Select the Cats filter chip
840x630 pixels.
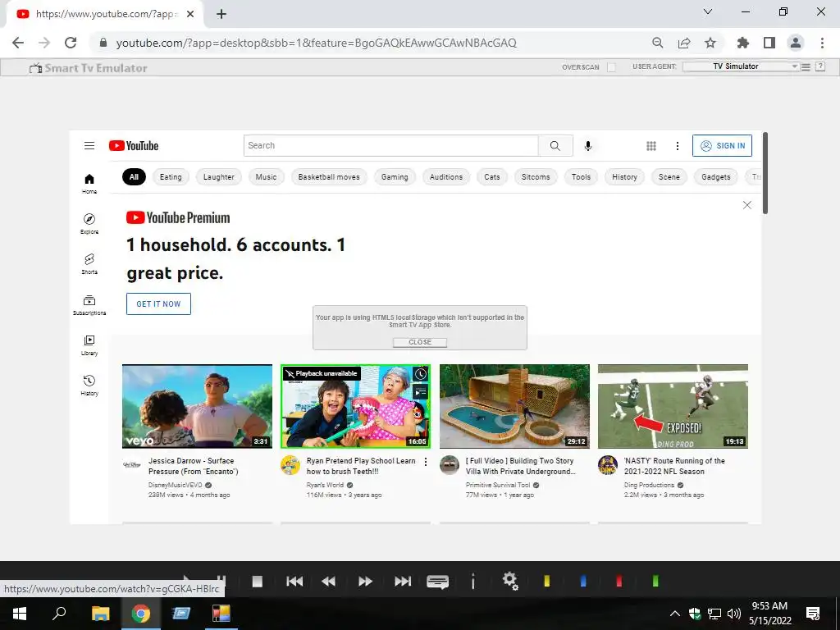pyautogui.click(x=492, y=177)
